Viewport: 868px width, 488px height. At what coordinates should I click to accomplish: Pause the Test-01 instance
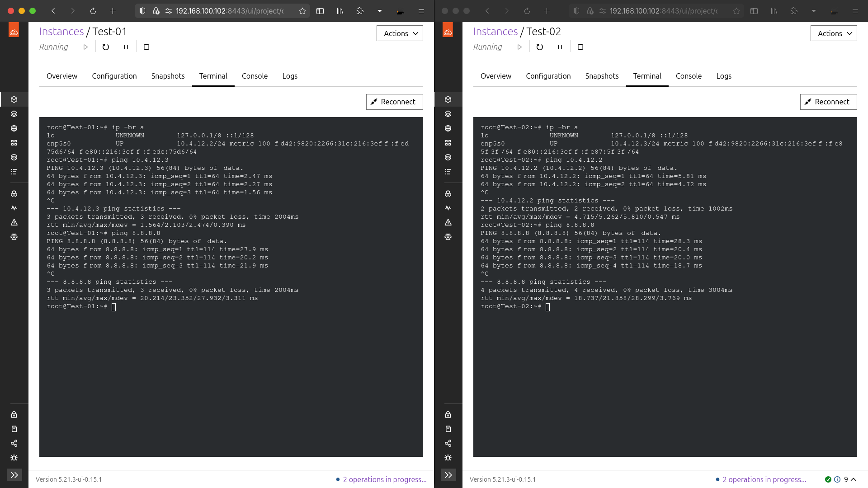click(x=126, y=46)
